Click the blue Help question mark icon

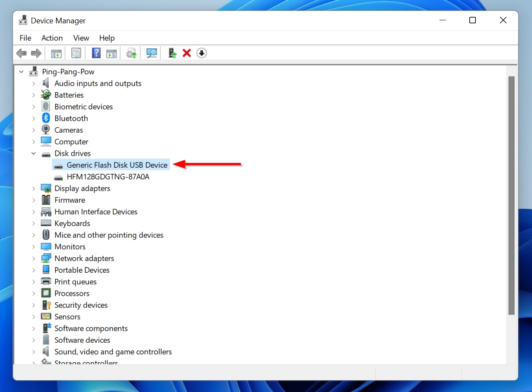coord(96,53)
